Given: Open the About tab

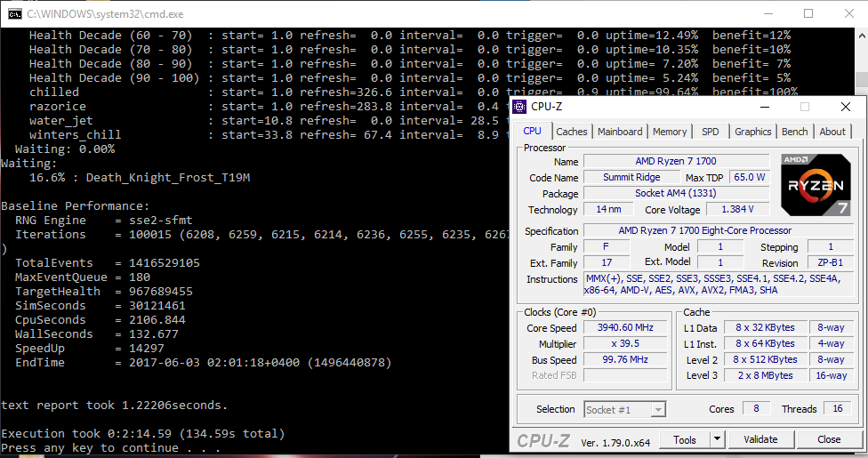Looking at the screenshot, I should pyautogui.click(x=832, y=132).
